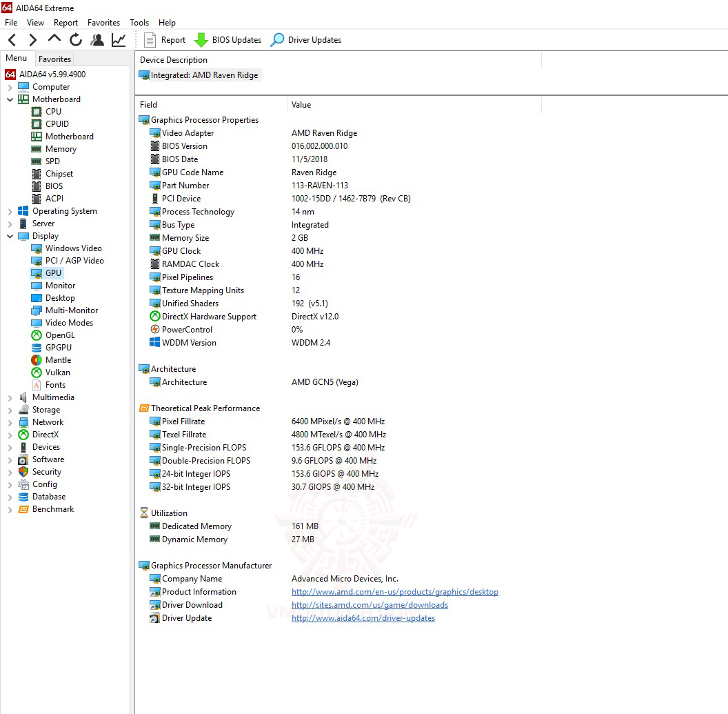Expand the Operating System tree node
Image resolution: width=728 pixels, height=714 pixels.
click(x=10, y=211)
